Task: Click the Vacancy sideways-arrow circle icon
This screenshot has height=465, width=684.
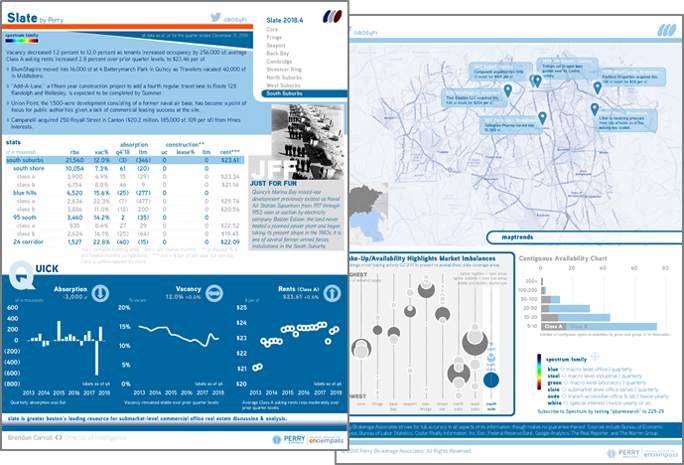Action: coord(214,293)
